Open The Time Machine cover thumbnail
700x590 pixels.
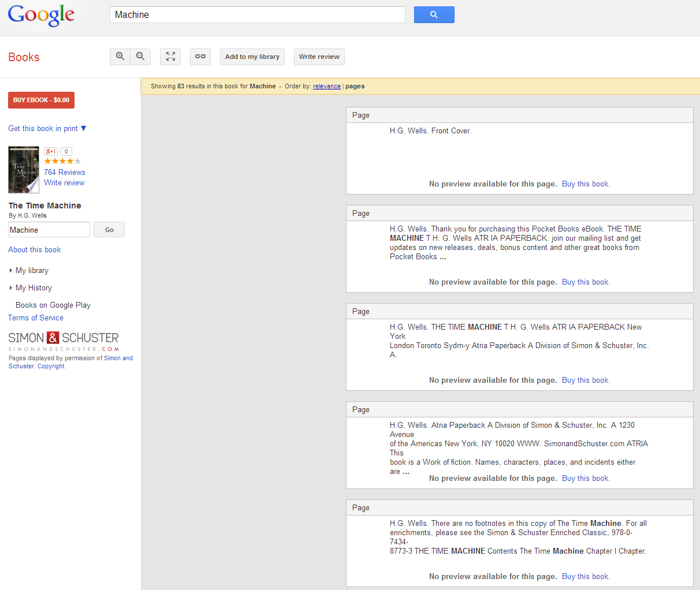pyautogui.click(x=24, y=170)
